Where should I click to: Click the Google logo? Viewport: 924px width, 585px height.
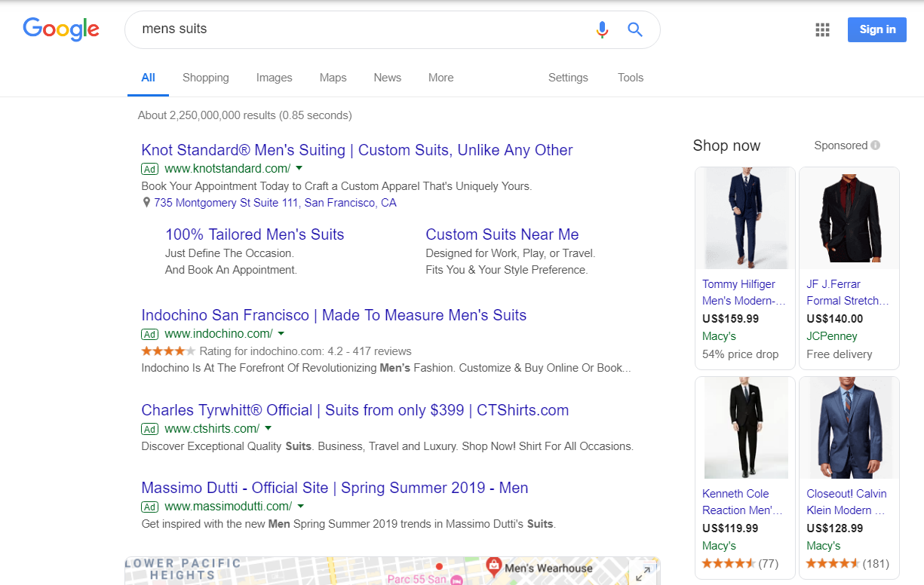click(61, 29)
